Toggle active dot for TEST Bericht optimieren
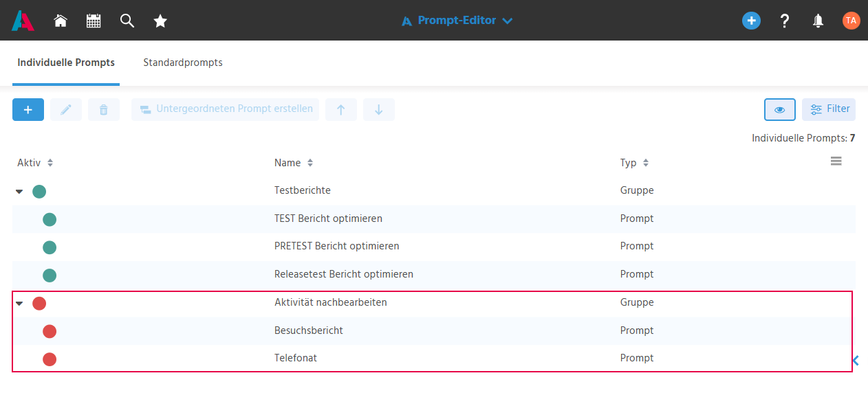Screen dimensions: 868x393 [50, 220]
